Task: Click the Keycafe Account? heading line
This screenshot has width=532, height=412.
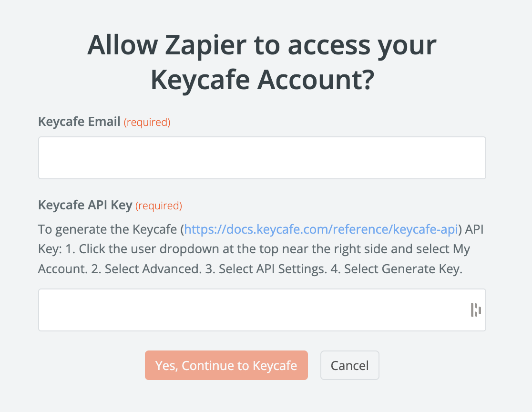Action: tap(262, 81)
